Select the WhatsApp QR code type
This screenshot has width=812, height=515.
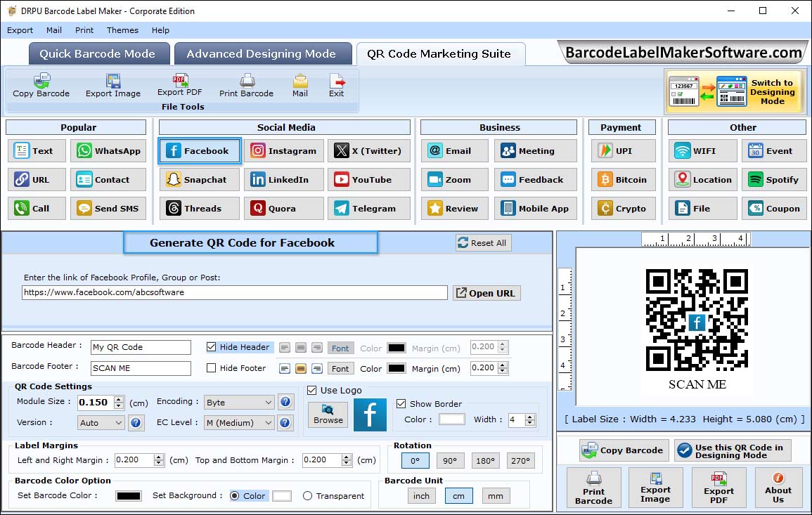point(108,150)
